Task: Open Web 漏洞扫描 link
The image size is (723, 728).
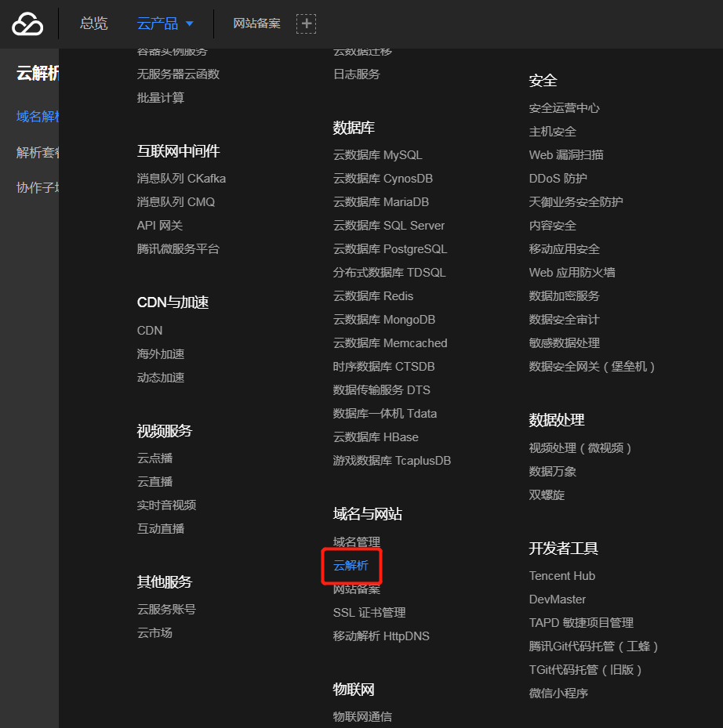Action: point(566,155)
